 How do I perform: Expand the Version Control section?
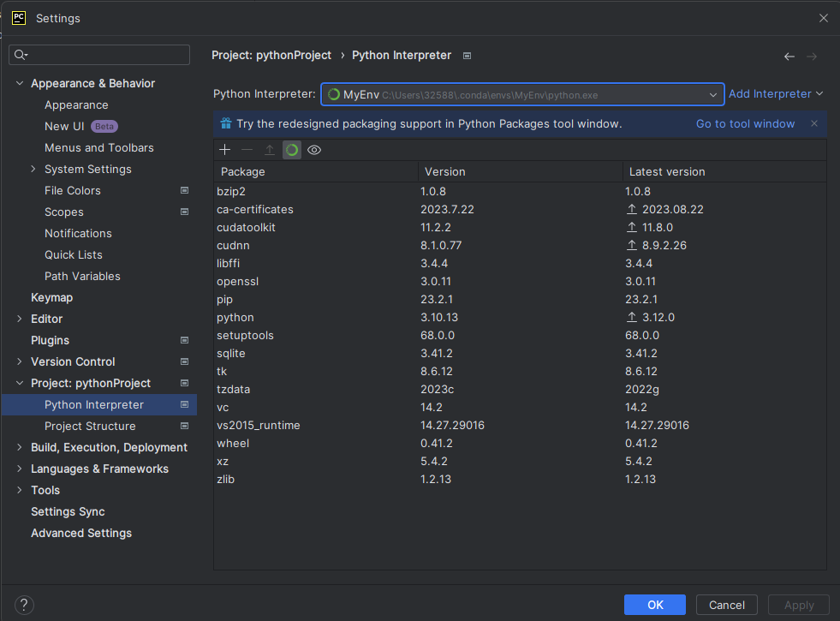20,361
